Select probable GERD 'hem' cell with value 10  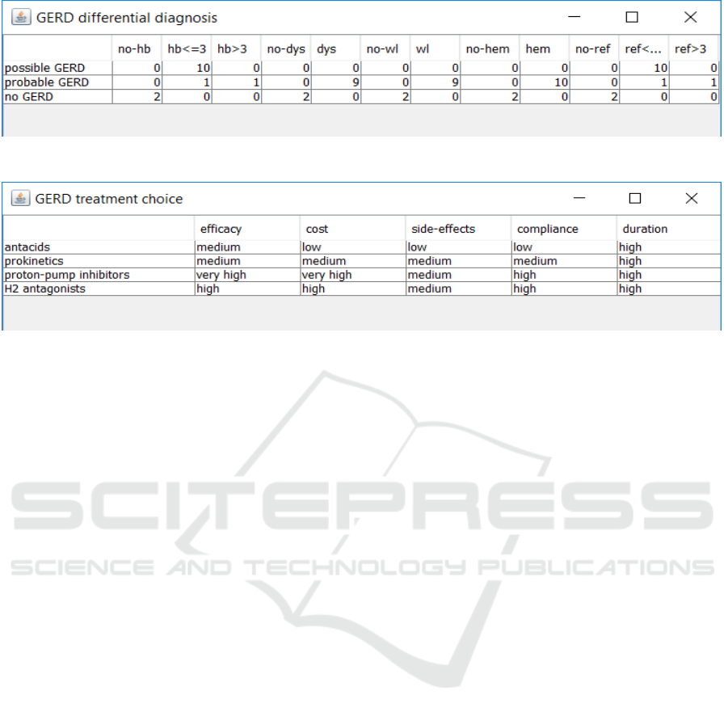coord(544,82)
